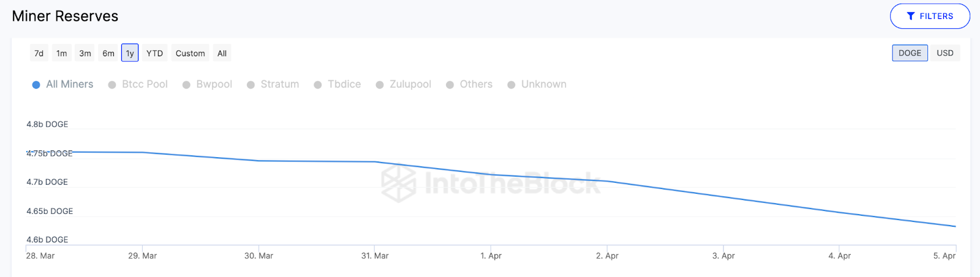Open the Filters button
Viewport: 980px width, 277px height.
click(x=929, y=17)
